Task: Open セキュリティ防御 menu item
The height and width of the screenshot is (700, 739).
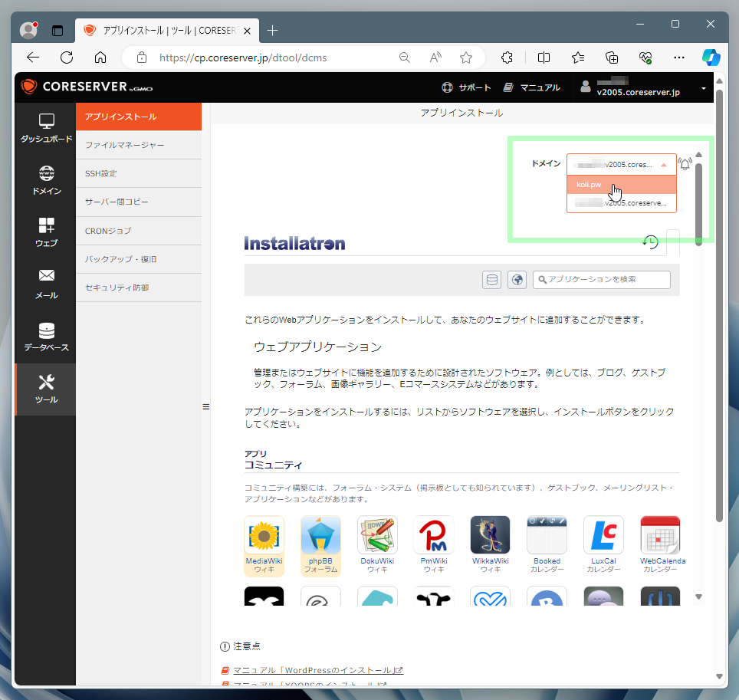Action: [139, 288]
